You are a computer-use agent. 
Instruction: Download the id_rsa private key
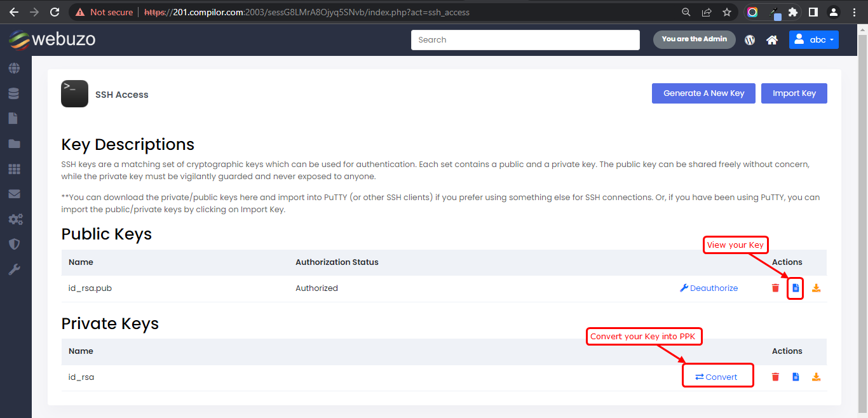816,377
